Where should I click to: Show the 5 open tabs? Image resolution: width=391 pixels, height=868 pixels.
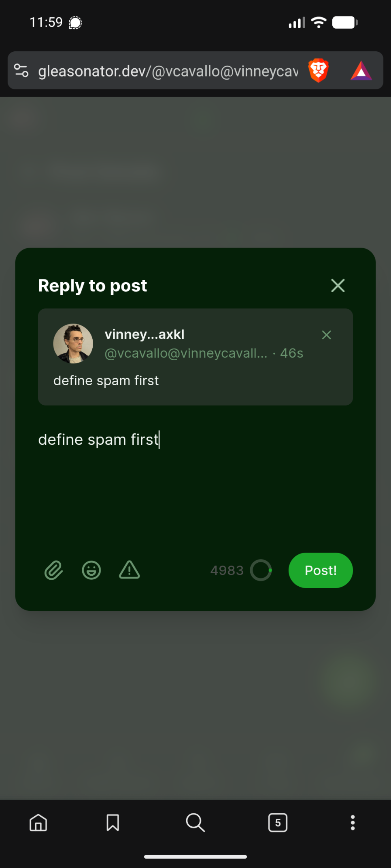[x=278, y=822]
